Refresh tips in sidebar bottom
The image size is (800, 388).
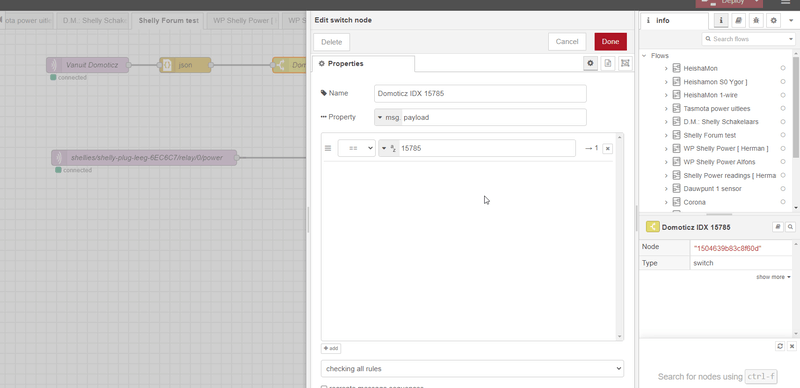click(x=780, y=346)
